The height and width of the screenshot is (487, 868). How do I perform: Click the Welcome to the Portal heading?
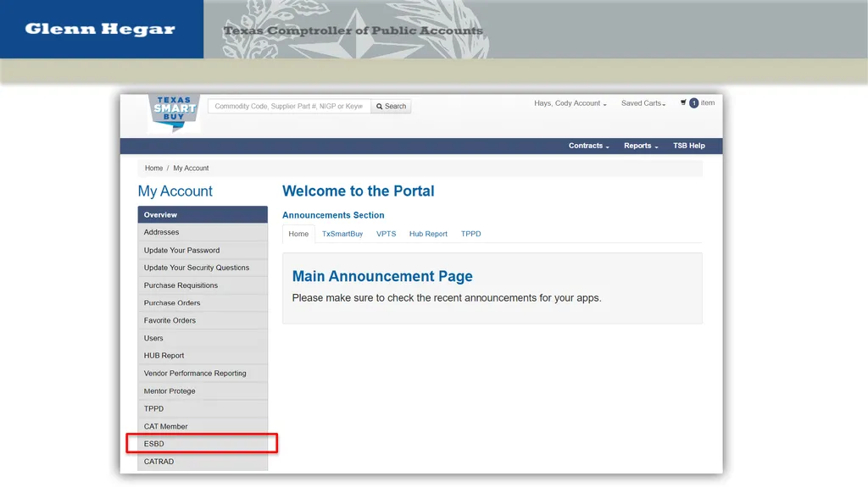point(359,191)
